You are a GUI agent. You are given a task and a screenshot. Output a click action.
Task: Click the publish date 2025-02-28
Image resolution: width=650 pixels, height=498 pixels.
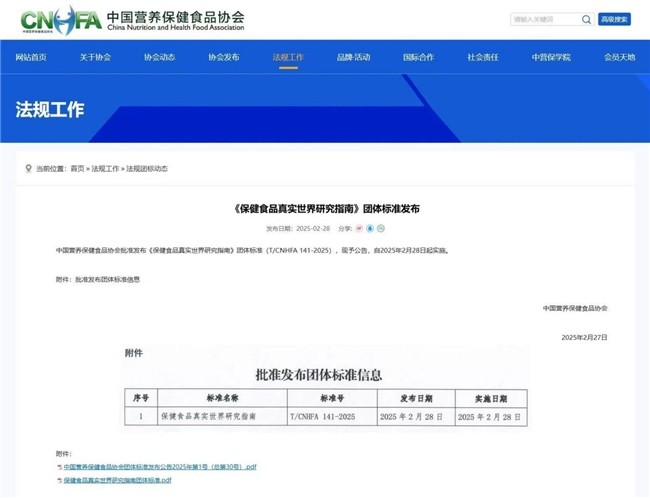(313, 228)
